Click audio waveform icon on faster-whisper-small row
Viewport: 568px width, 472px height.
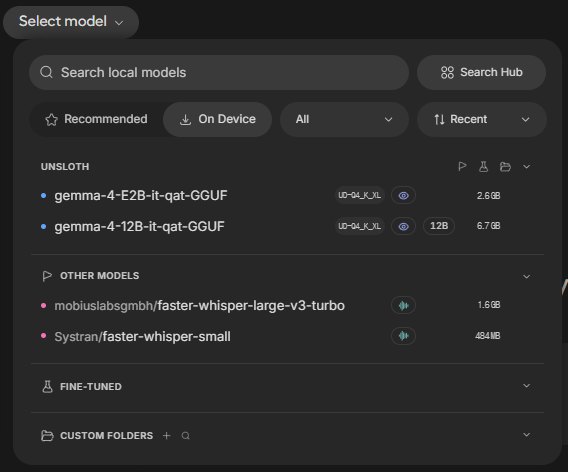(404, 336)
